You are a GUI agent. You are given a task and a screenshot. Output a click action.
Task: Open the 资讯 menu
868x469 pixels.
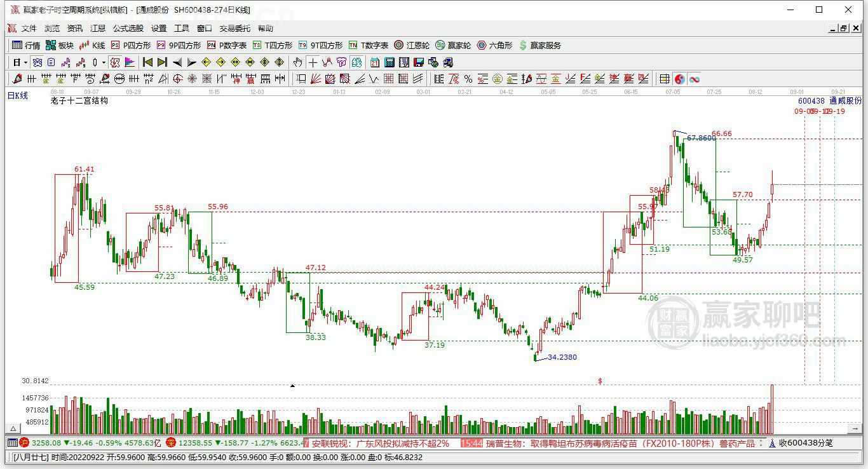[75, 29]
